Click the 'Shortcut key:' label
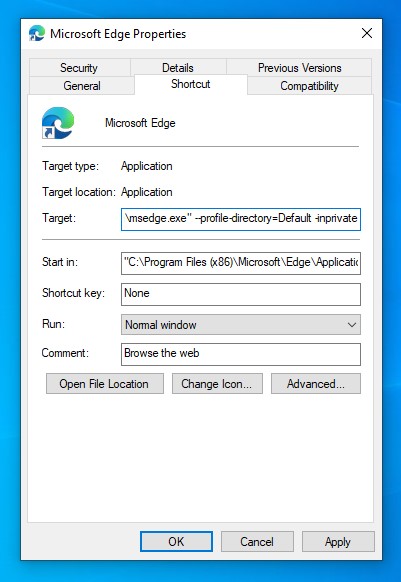This screenshot has height=582, width=401. point(73,293)
